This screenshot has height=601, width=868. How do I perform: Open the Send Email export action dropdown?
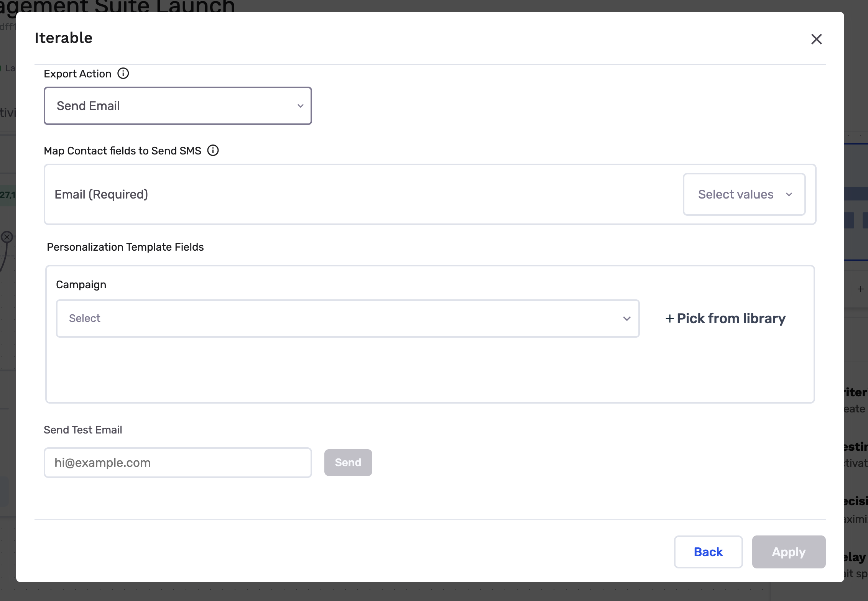coord(178,106)
